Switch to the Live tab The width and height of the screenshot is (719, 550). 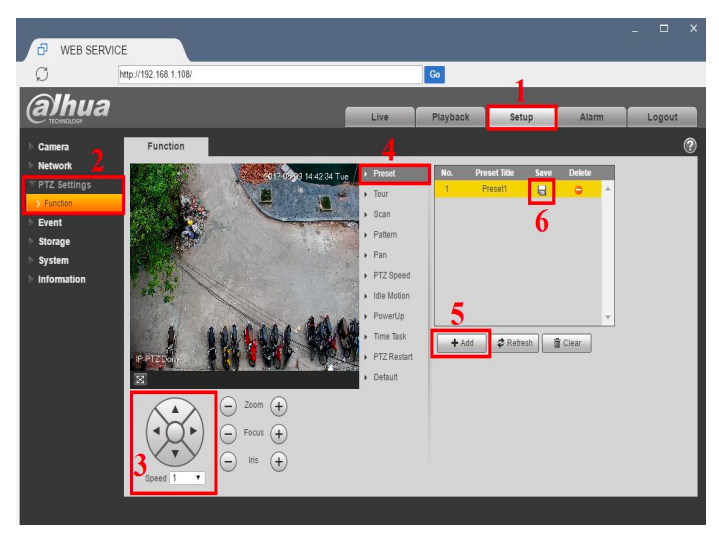point(379,117)
